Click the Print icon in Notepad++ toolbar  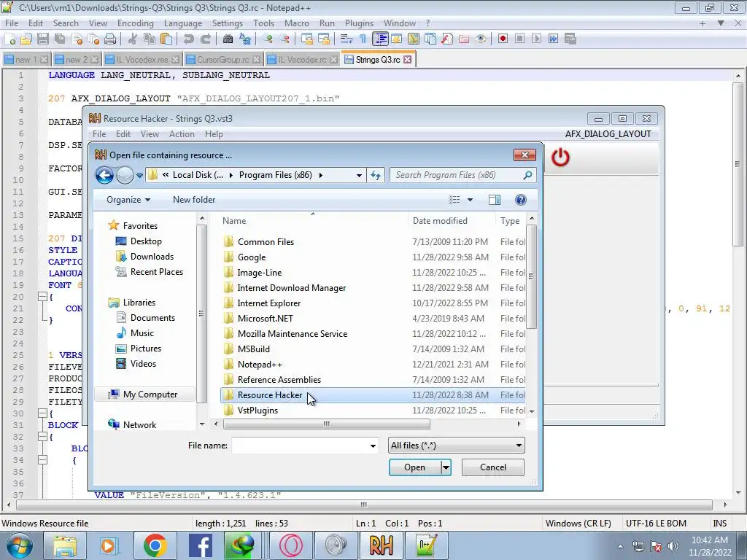[x=110, y=39]
